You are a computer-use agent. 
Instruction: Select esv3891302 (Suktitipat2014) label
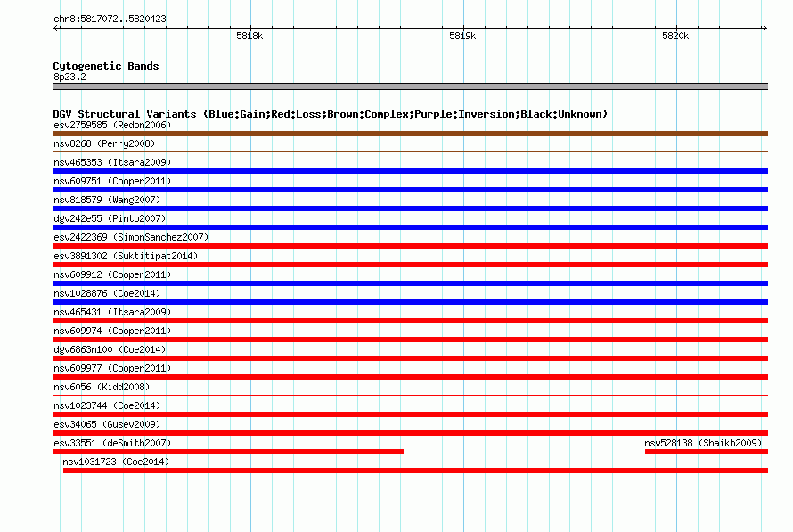tap(126, 256)
